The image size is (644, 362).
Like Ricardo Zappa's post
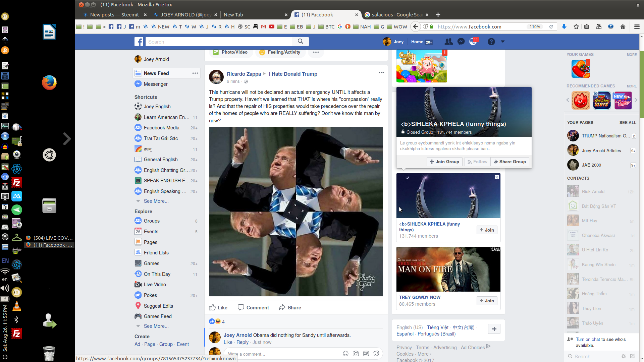(218, 307)
